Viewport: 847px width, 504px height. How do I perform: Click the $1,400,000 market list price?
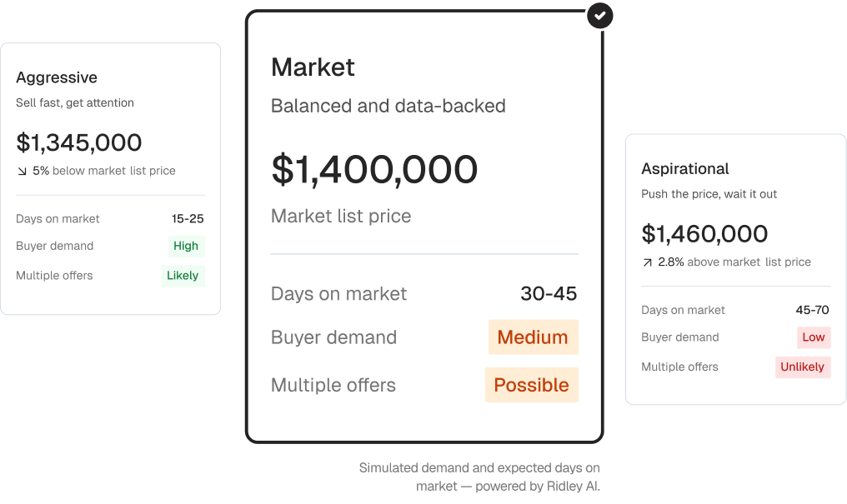coord(374,169)
